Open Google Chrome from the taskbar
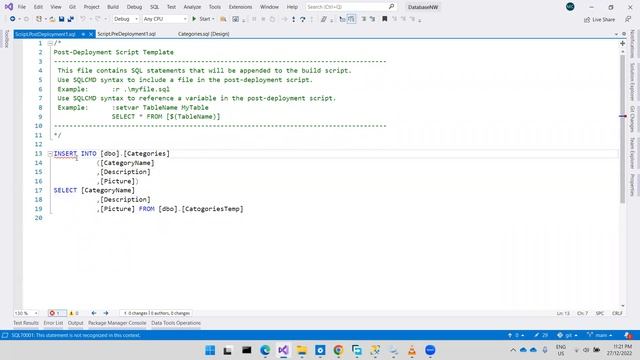 pos(338,350)
